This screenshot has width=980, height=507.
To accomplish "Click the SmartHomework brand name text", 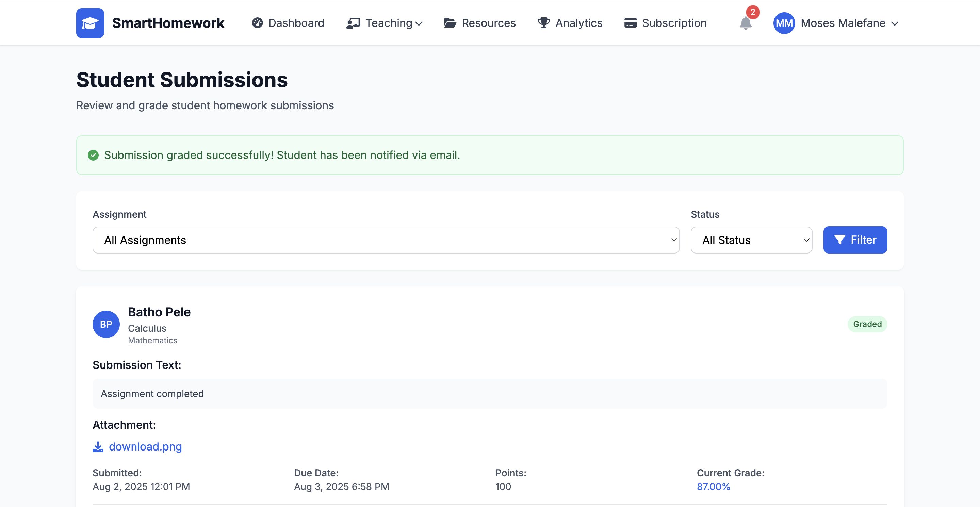I will tap(168, 23).
